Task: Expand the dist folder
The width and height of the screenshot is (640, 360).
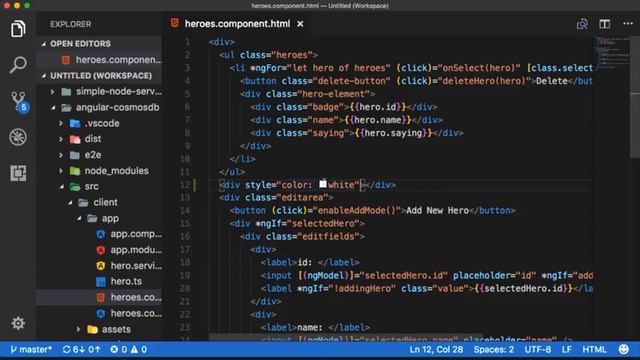Action: (x=100, y=139)
